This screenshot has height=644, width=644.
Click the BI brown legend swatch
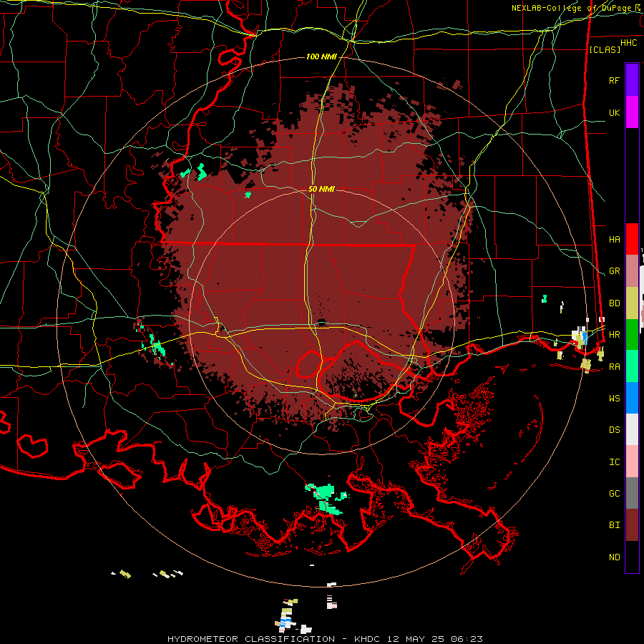[x=632, y=525]
